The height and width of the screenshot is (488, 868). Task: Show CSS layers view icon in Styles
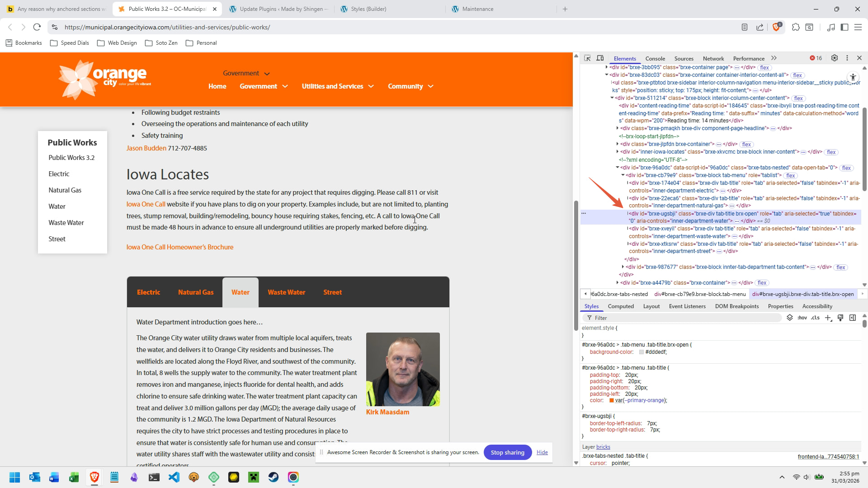click(x=790, y=318)
